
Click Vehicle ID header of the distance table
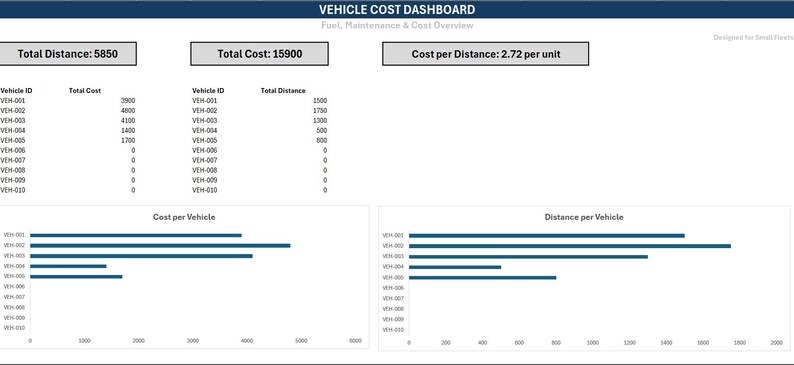(208, 91)
